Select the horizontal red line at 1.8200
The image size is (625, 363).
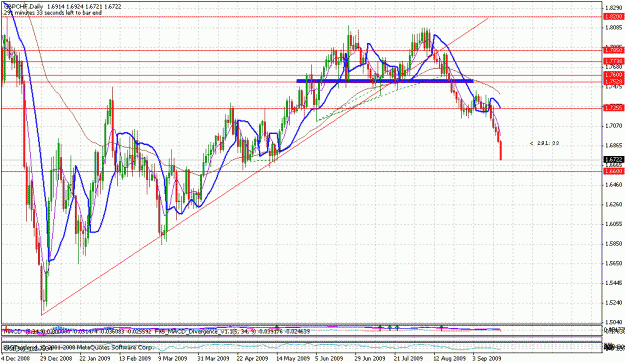coord(302,17)
